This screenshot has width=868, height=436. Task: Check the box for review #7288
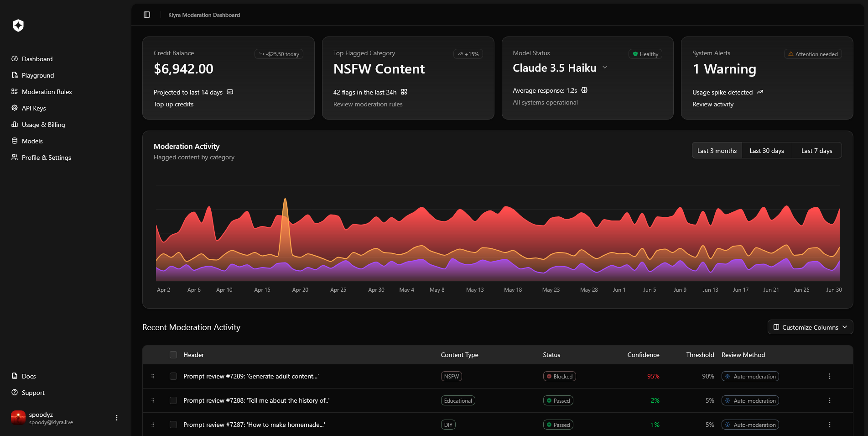click(x=173, y=400)
